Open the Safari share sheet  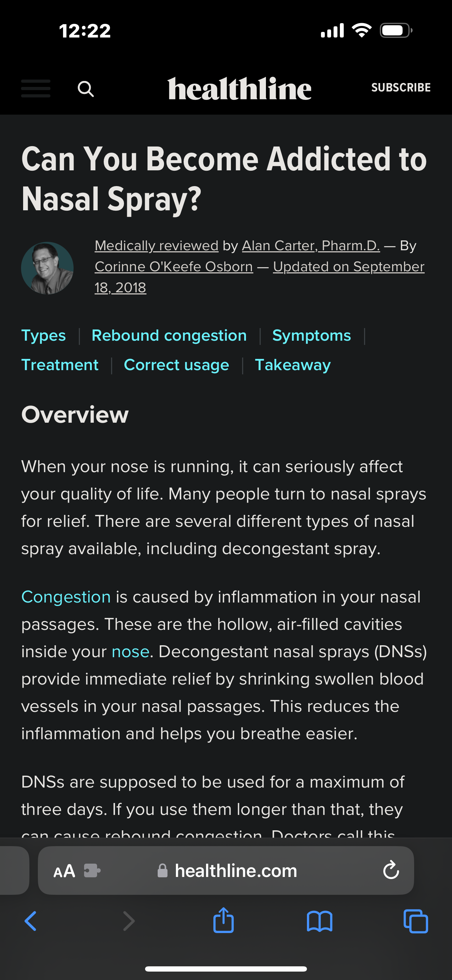(x=223, y=921)
